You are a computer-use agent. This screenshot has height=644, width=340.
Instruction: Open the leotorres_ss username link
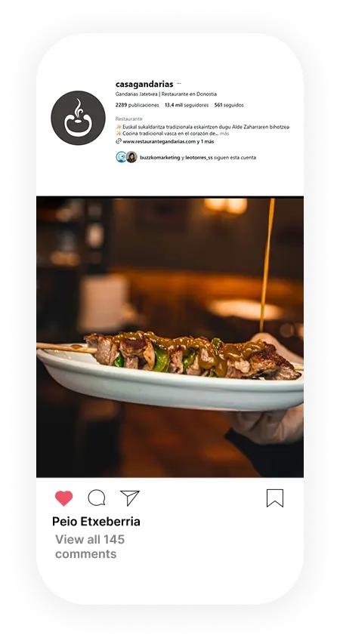coord(199,157)
